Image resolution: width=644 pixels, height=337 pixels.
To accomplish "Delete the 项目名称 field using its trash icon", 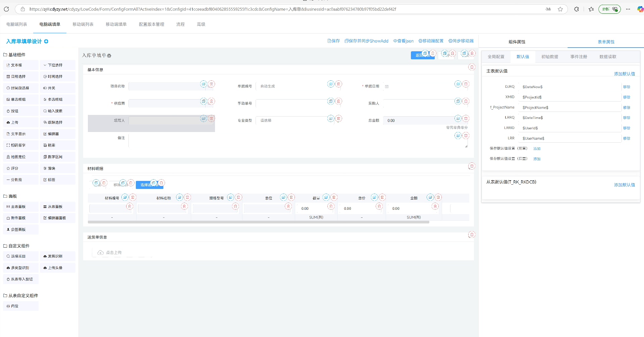I will coord(211,84).
